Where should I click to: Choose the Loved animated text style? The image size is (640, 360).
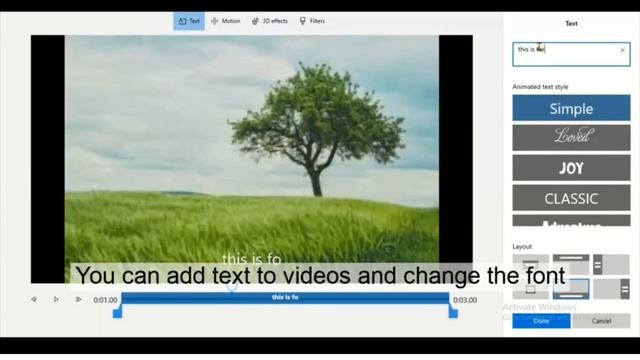[x=571, y=138]
